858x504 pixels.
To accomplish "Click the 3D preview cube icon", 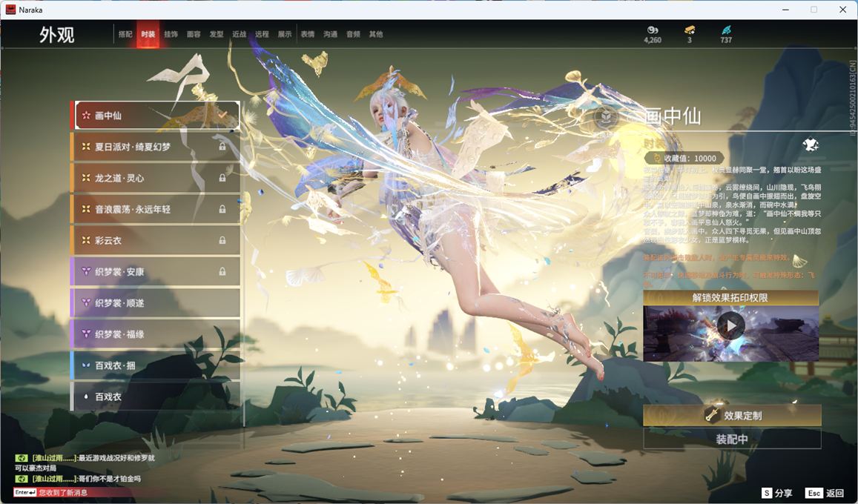I will coord(605,117).
